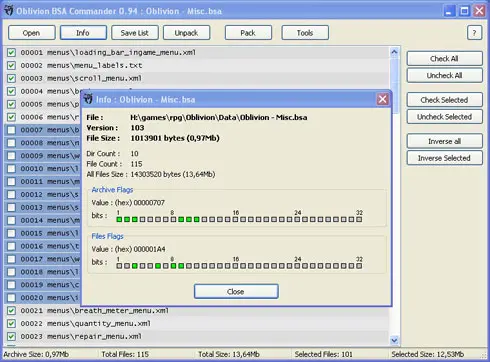Screen dimensions: 490x362
Task: Toggle checkbox of row 00006
Action: point(11,117)
